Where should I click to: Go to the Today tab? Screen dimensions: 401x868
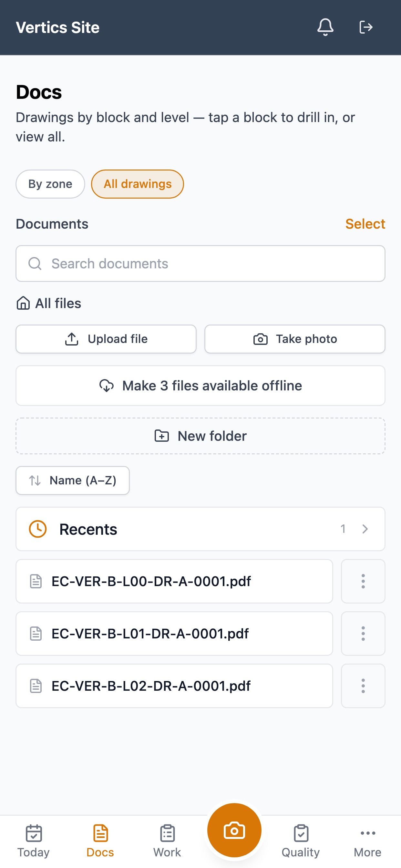[34, 842]
